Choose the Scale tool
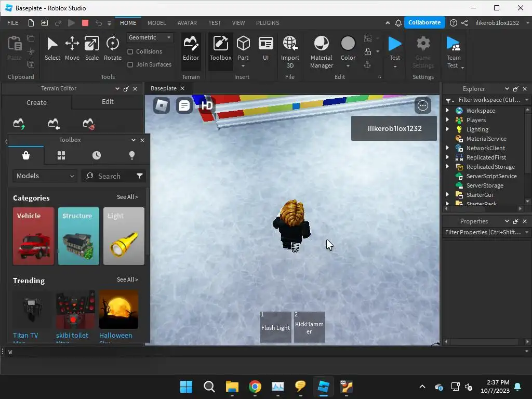532x399 pixels. pyautogui.click(x=91, y=49)
